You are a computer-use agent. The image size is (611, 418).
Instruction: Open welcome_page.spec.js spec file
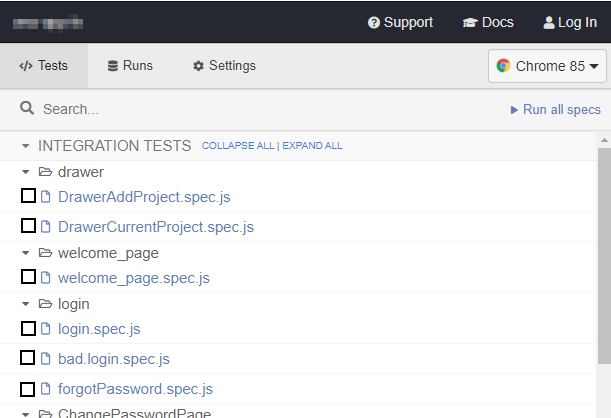click(134, 278)
